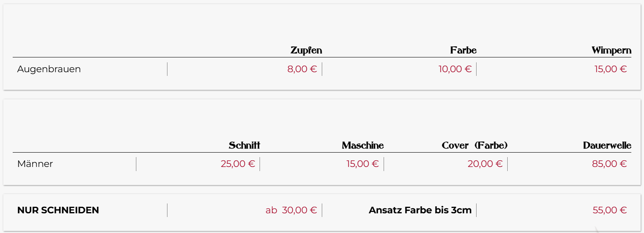This screenshot has height=233, width=644.
Task: Select the Augenbrauen row label
Action: (x=49, y=69)
